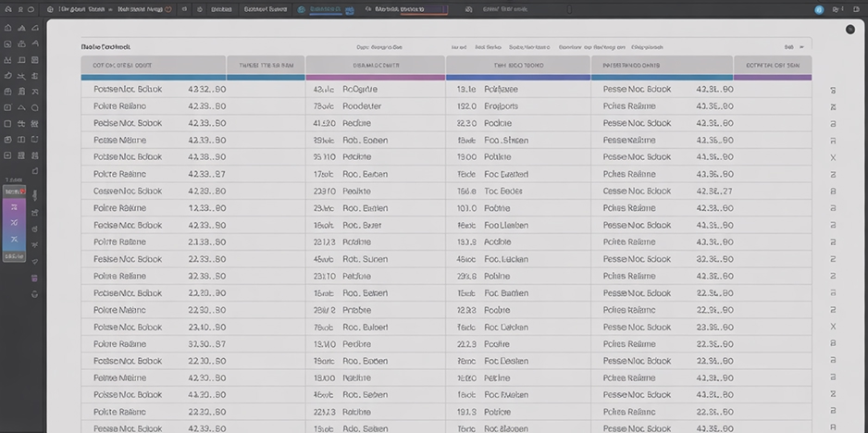Click the 'Acdbie' cell
The width and height of the screenshot is (868, 433).
pos(497,242)
